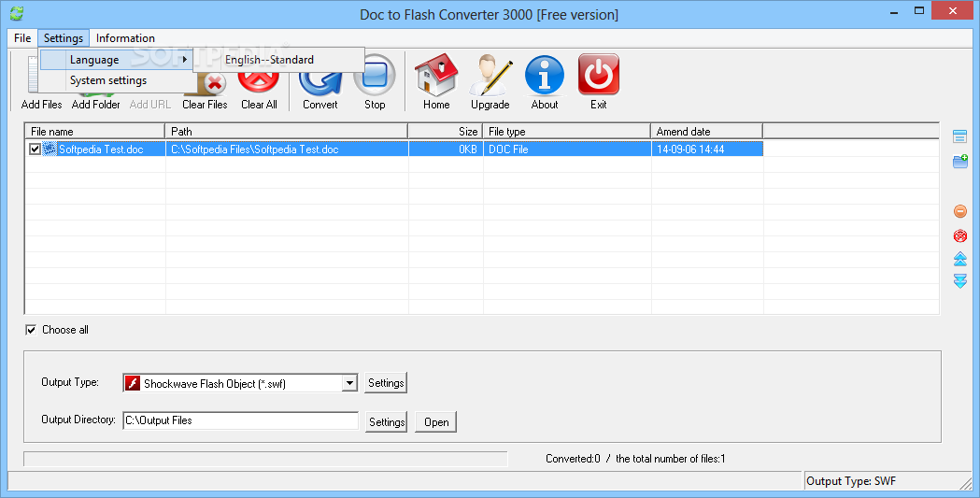Click Settings button next to Output Type
This screenshot has height=498, width=980.
[386, 383]
